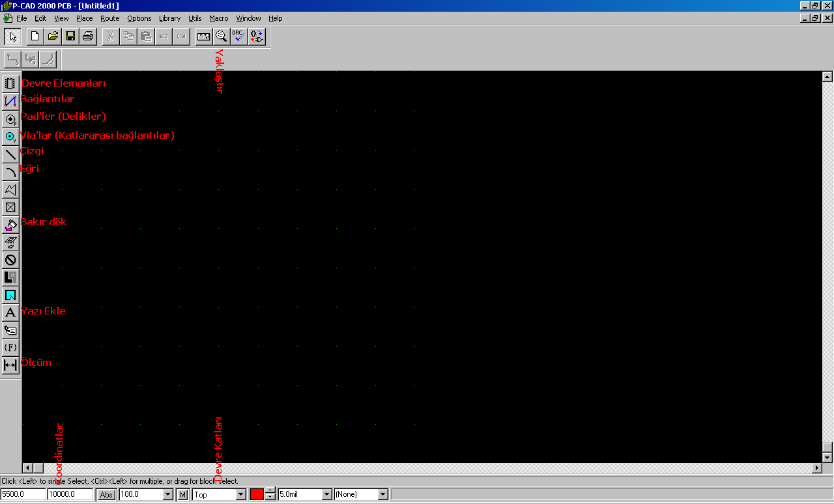The height and width of the screenshot is (504, 834).
Task: Open an existing file with folder icon
Action: pos(53,36)
